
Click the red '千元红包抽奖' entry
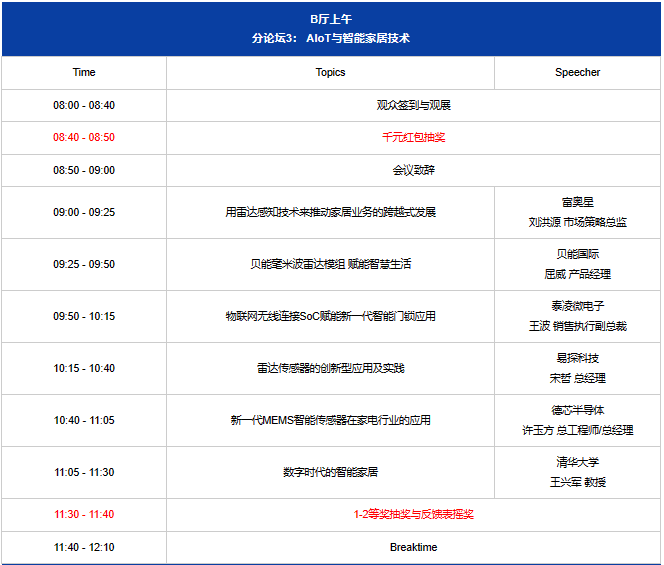click(x=414, y=137)
